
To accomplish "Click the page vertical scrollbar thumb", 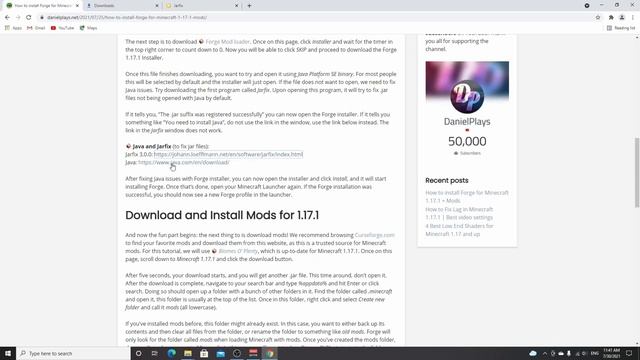I will click(637, 173).
